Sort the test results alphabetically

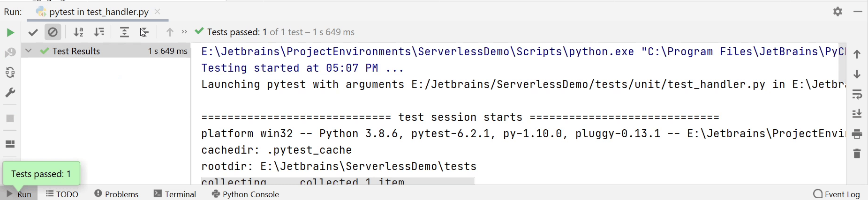pyautogui.click(x=79, y=32)
